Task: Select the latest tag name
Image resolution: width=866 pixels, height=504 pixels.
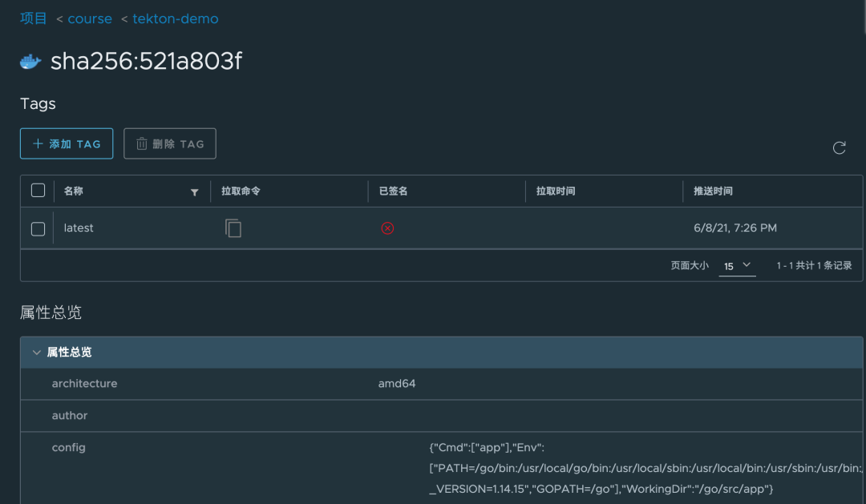Action: click(79, 228)
